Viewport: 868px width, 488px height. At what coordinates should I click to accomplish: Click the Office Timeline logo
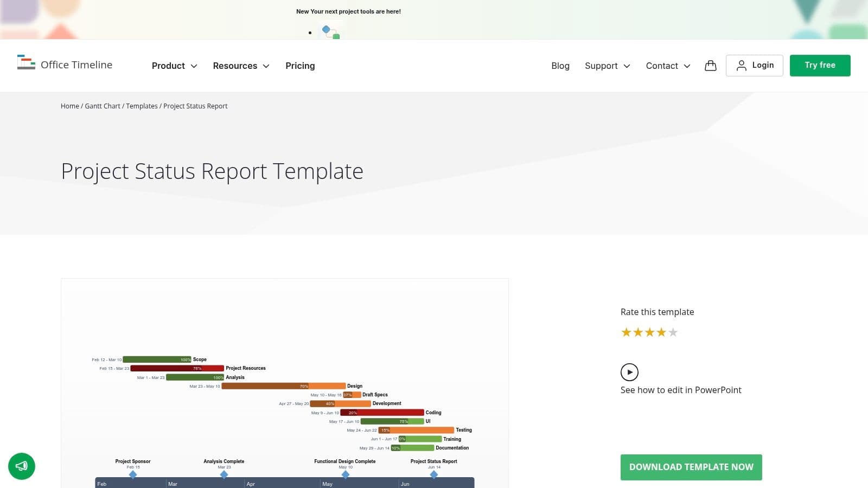click(65, 65)
